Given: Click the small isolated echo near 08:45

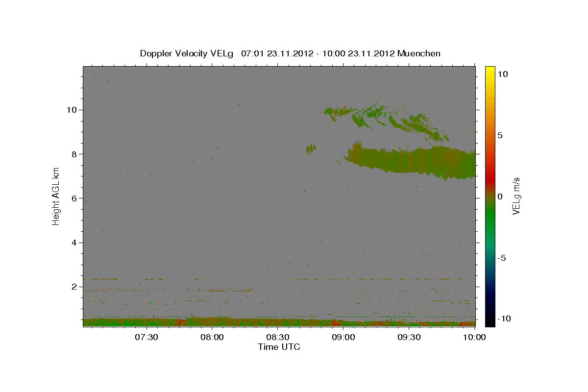Looking at the screenshot, I should (311, 148).
